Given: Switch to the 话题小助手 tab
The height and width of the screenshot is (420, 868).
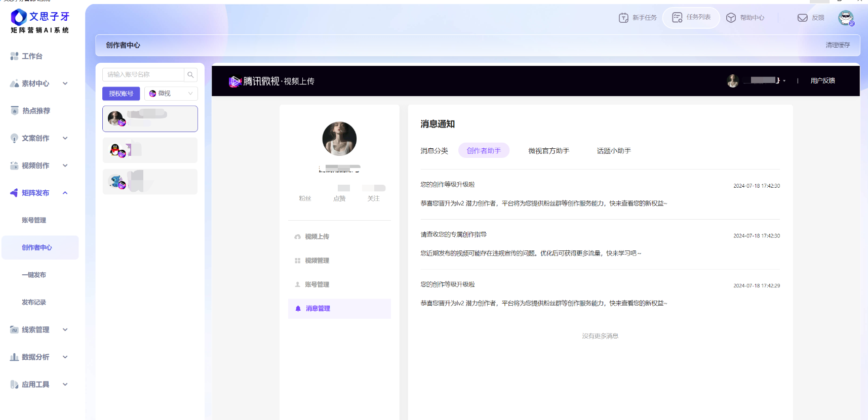Looking at the screenshot, I should click(x=614, y=151).
